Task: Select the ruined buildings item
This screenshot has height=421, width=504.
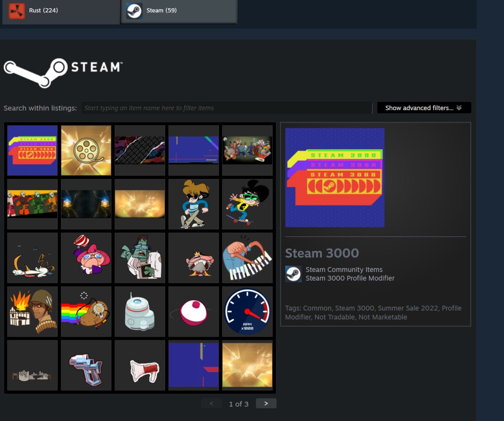Action: pos(32,365)
